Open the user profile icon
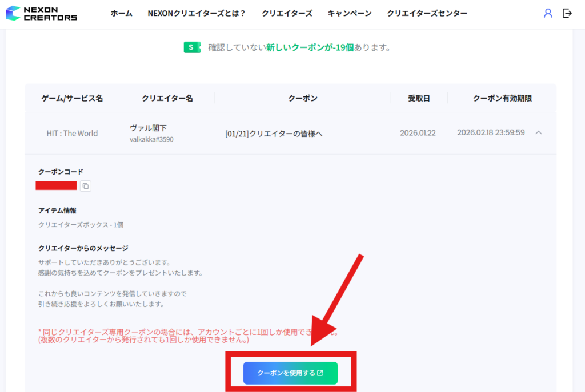Image resolution: width=585 pixels, height=392 pixels. click(548, 13)
